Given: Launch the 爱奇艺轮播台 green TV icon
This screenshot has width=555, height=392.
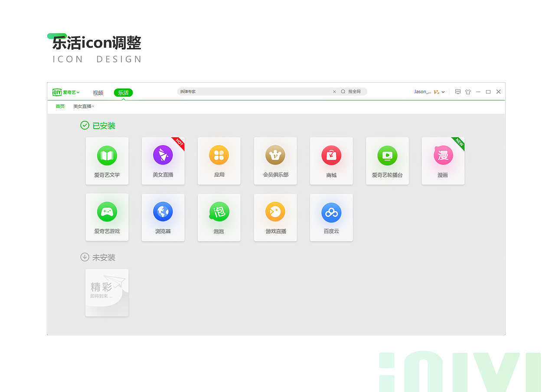Looking at the screenshot, I should tap(387, 155).
